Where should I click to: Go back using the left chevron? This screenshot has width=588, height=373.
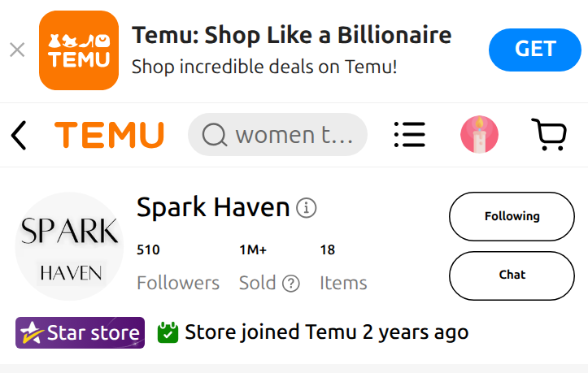[x=19, y=135]
